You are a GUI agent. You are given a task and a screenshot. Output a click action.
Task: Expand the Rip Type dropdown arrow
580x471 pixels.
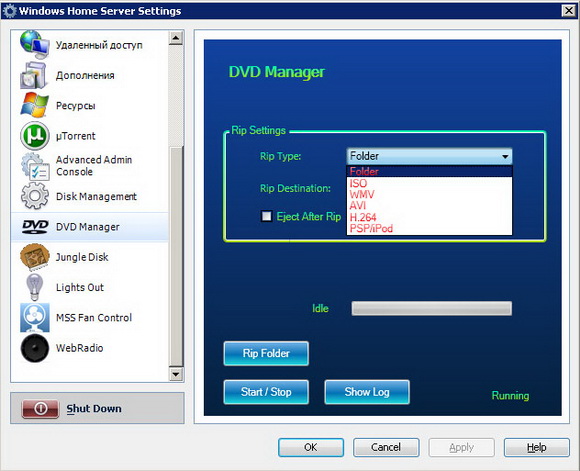[x=505, y=157]
